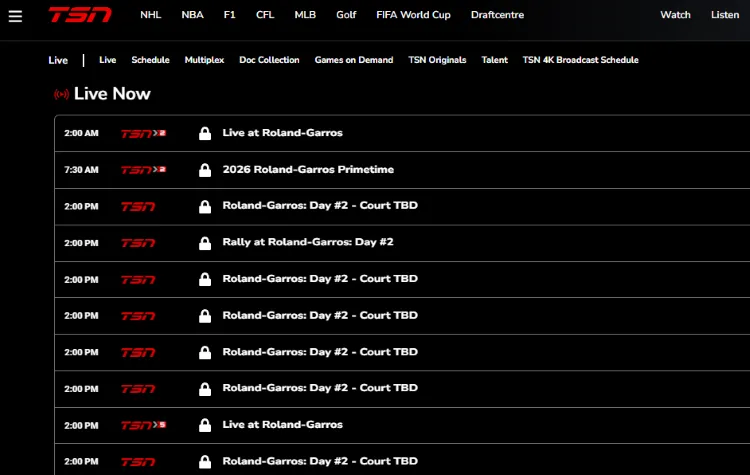This screenshot has width=750, height=475.
Task: Open Rally at Roland-Garros: Day #2
Action: [x=308, y=242]
